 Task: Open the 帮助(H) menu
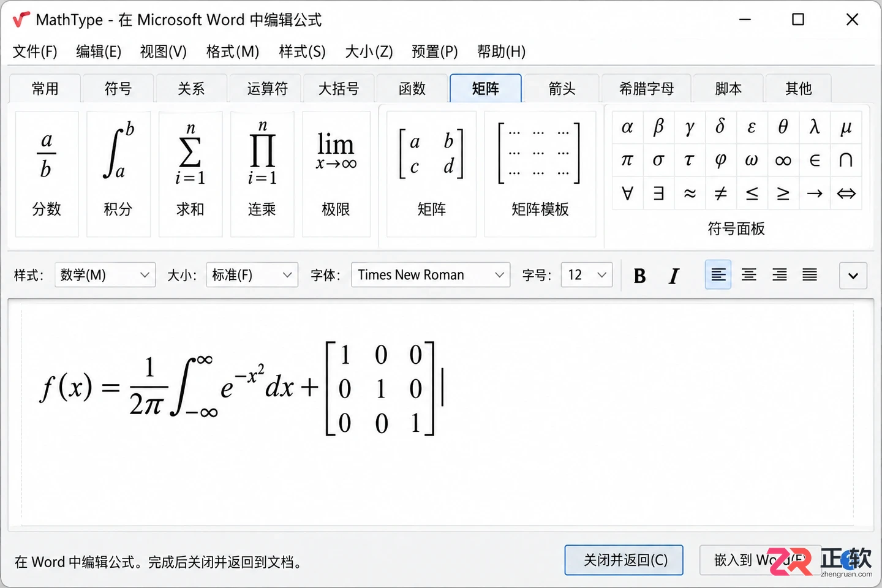[x=501, y=51]
